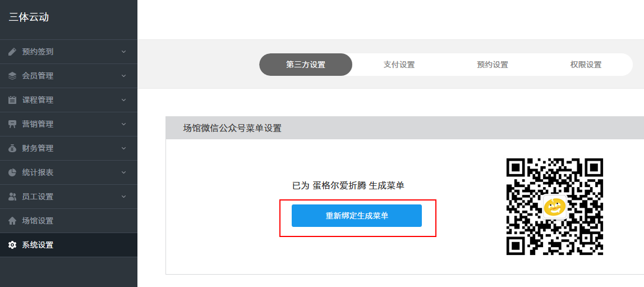Click the 重新绑定生成菜单 button
The image size is (644, 287).
357,216
